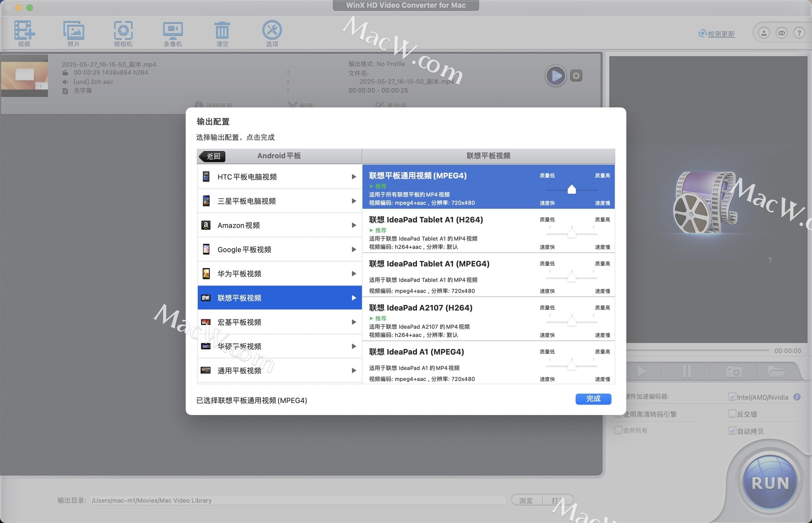Expand Amazon视频 category arrow
Viewport: 812px width, 523px height.
354,225
